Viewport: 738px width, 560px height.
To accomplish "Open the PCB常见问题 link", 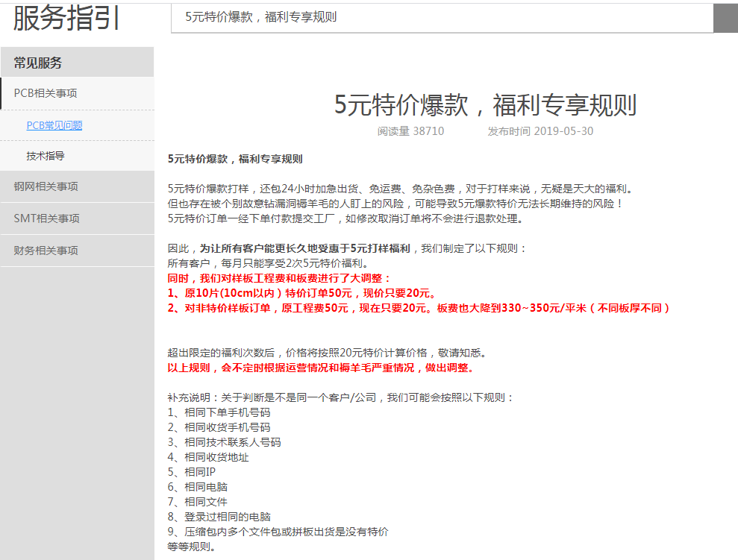I will [54, 125].
